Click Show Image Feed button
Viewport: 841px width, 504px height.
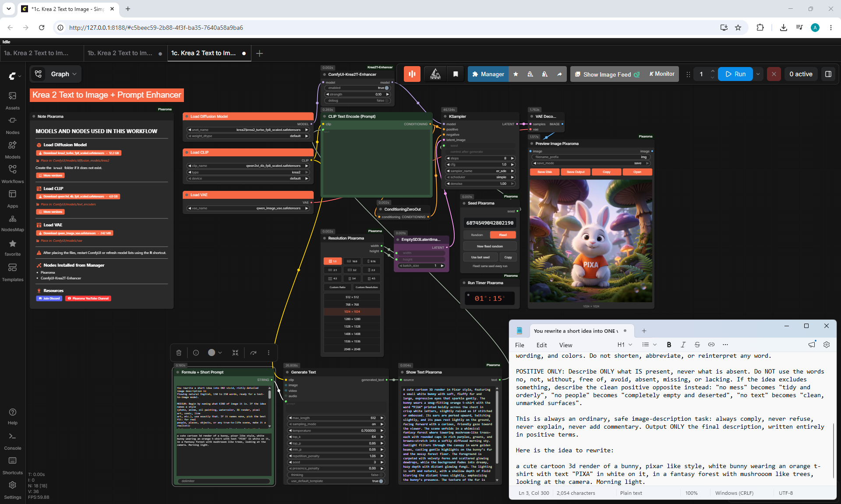point(607,74)
